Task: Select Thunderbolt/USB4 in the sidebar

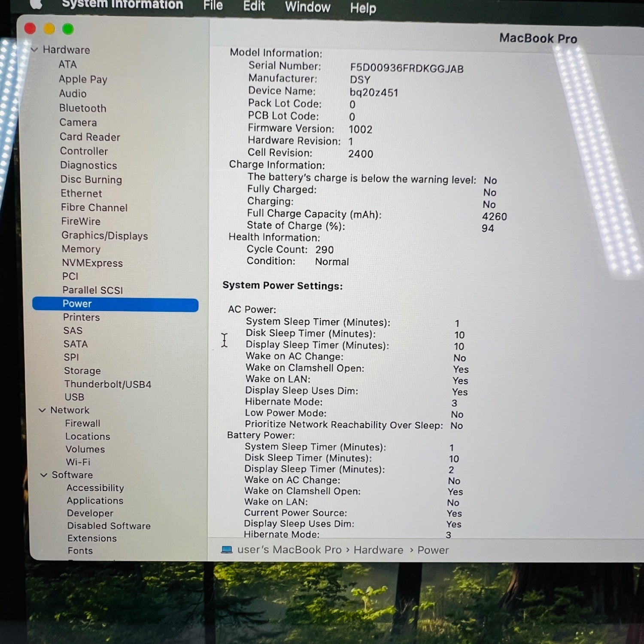Action: click(108, 384)
